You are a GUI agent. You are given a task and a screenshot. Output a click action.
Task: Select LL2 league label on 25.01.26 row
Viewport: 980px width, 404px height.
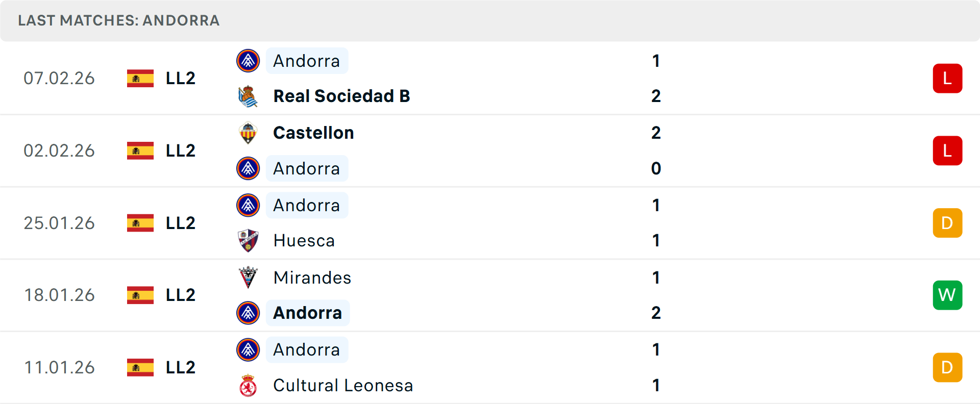point(181,223)
